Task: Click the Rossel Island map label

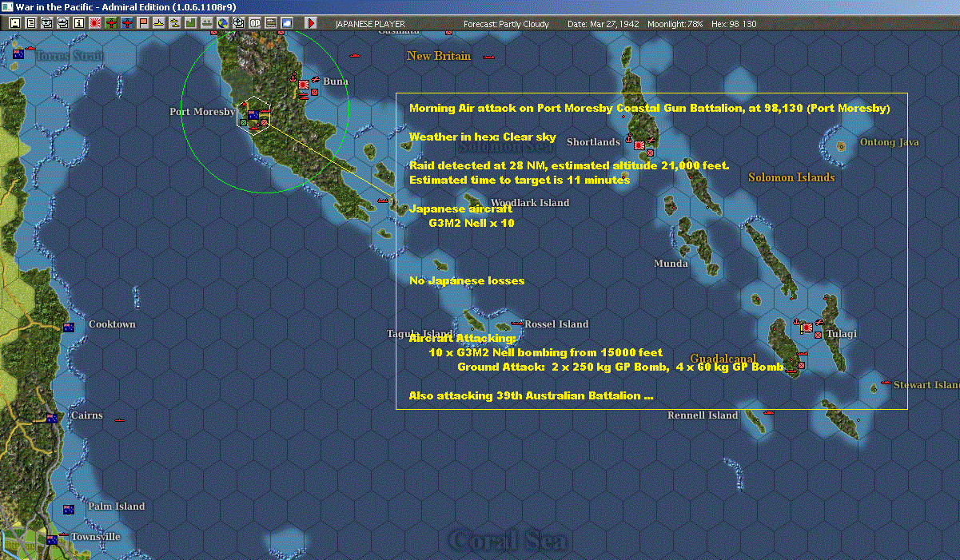Action: 556,324
